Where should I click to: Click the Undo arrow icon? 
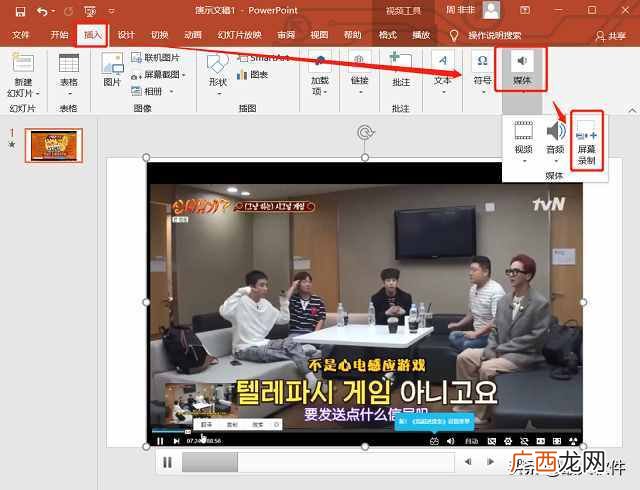(42, 11)
